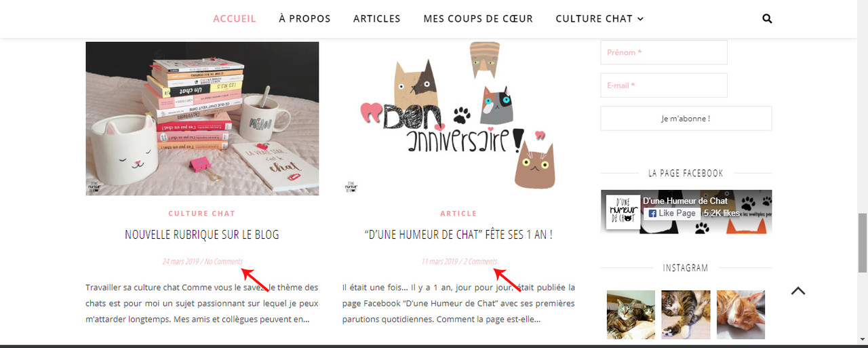Open the first Instagram cat thumbnail
The image size is (868, 348).
click(x=631, y=315)
